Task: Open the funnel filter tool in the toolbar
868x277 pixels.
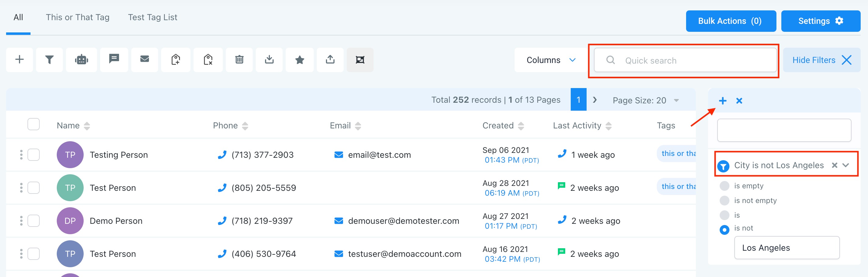Action: [49, 60]
